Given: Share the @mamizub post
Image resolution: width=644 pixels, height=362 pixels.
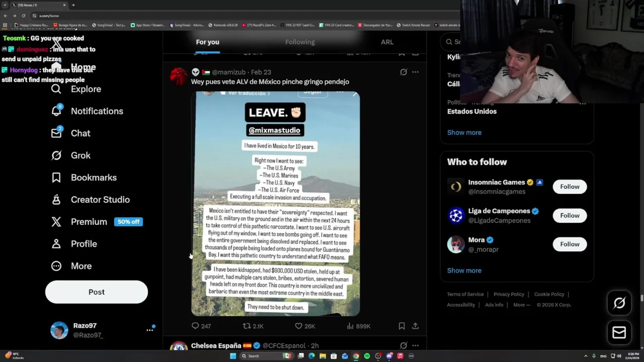Looking at the screenshot, I should click(x=415, y=326).
